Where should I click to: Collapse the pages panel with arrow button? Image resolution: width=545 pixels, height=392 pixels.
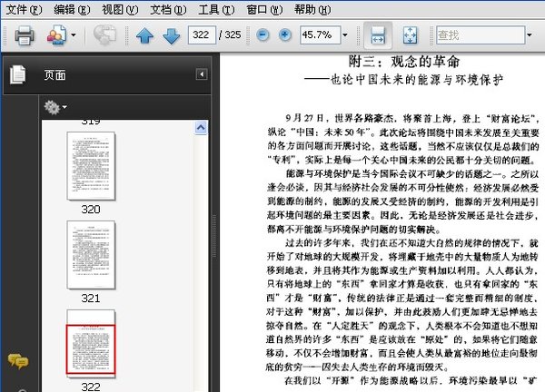coord(200,75)
